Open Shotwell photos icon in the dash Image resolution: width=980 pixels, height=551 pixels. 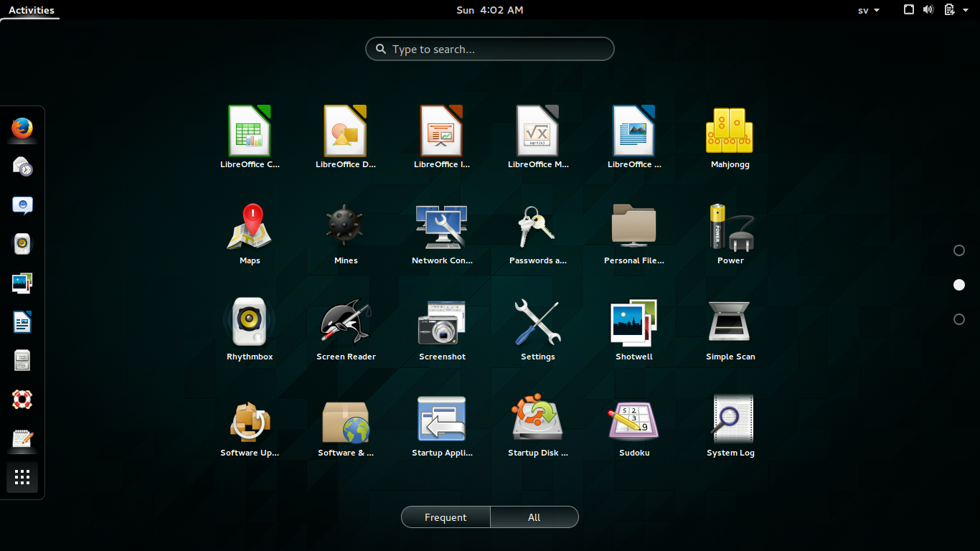[x=22, y=283]
